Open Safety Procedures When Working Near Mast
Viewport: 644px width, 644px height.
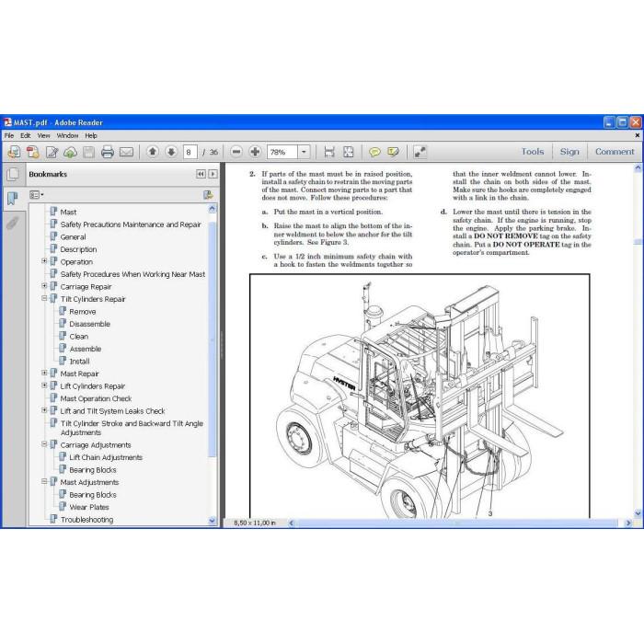132,274
